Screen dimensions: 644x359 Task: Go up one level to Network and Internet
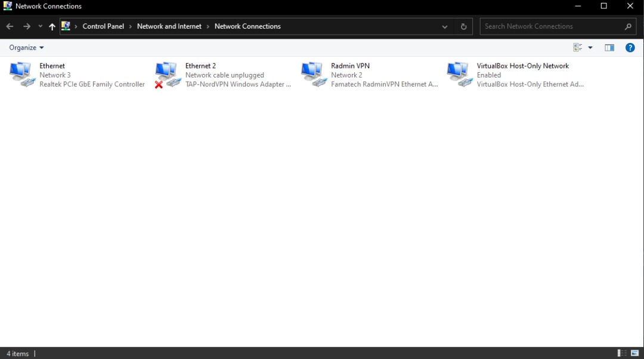point(52,26)
